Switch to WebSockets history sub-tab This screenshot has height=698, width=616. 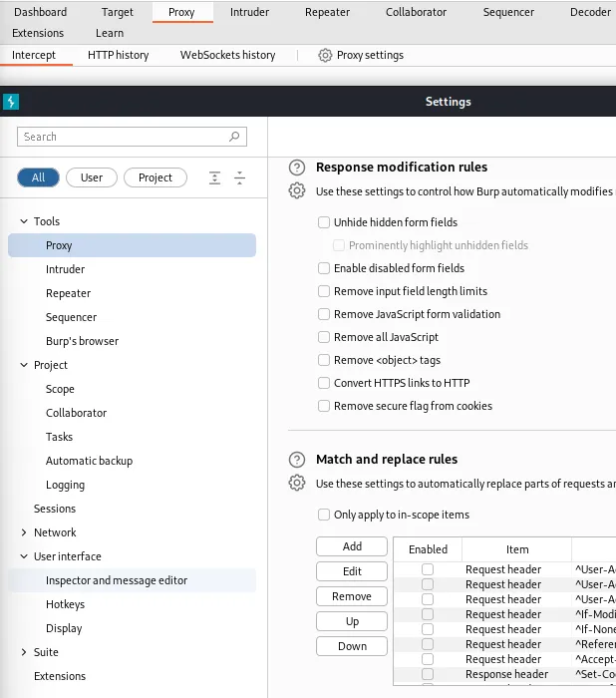[227, 55]
